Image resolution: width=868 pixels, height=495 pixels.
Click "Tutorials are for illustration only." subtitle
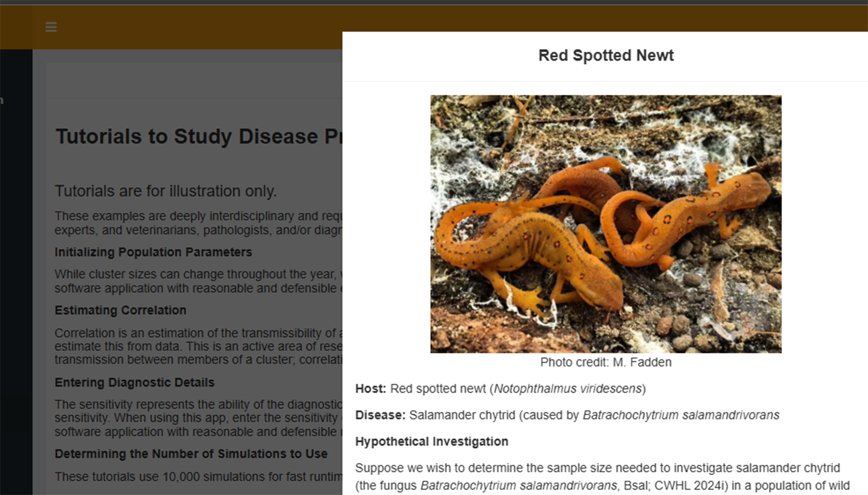166,191
